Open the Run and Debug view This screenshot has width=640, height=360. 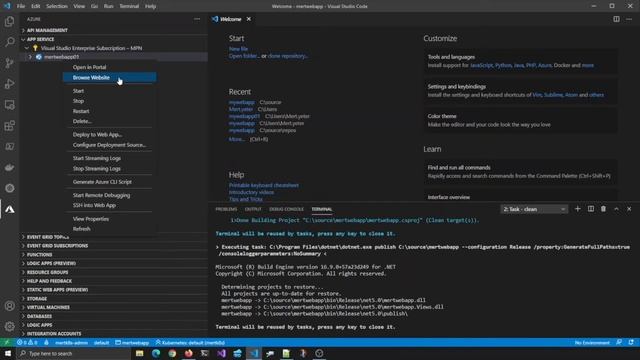pos(9,84)
